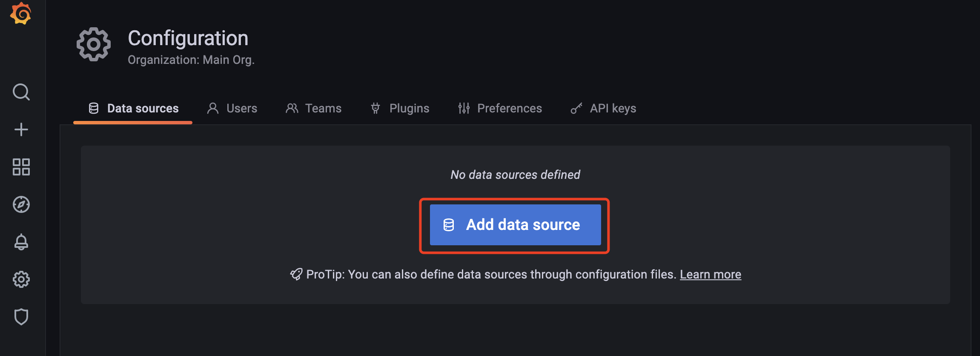Image resolution: width=980 pixels, height=356 pixels.
Task: Open Alerting using the bell icon
Action: coord(21,242)
